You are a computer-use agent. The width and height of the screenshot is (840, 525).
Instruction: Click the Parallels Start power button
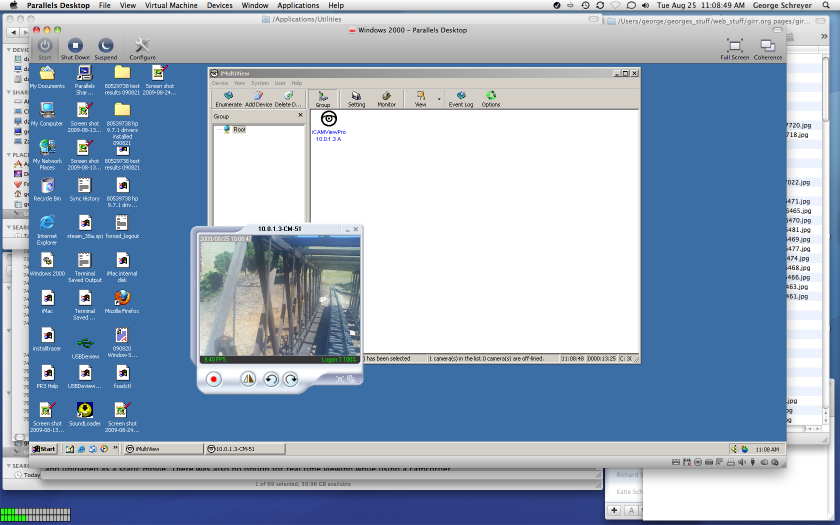[45, 49]
